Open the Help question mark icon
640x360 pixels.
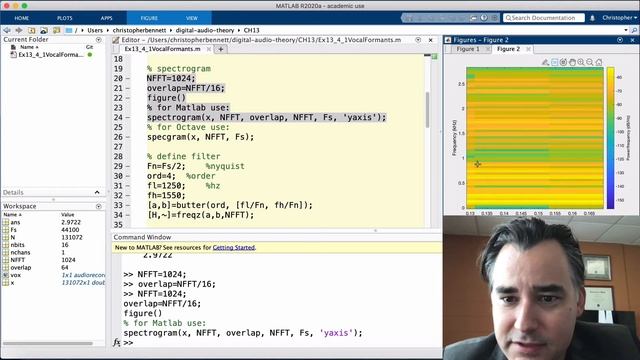[x=484, y=18]
